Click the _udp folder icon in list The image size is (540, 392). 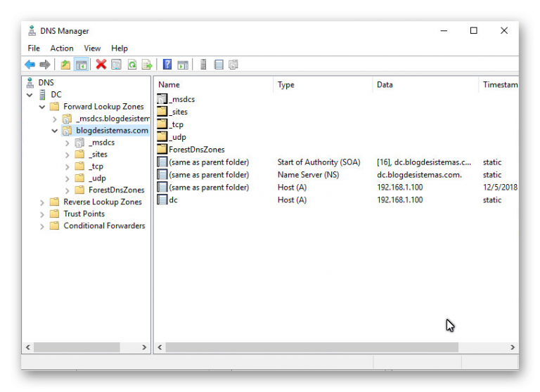[162, 137]
